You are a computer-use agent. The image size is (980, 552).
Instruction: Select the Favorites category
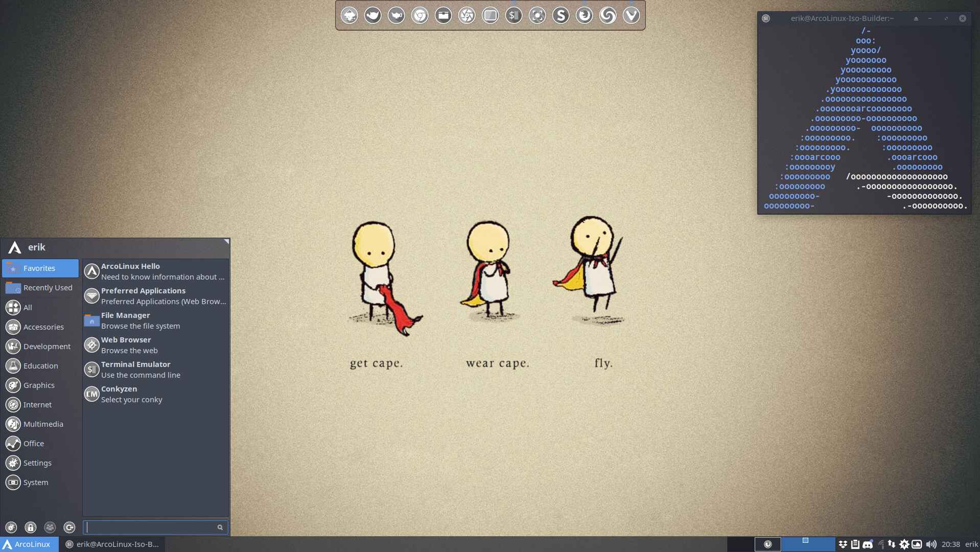point(40,268)
